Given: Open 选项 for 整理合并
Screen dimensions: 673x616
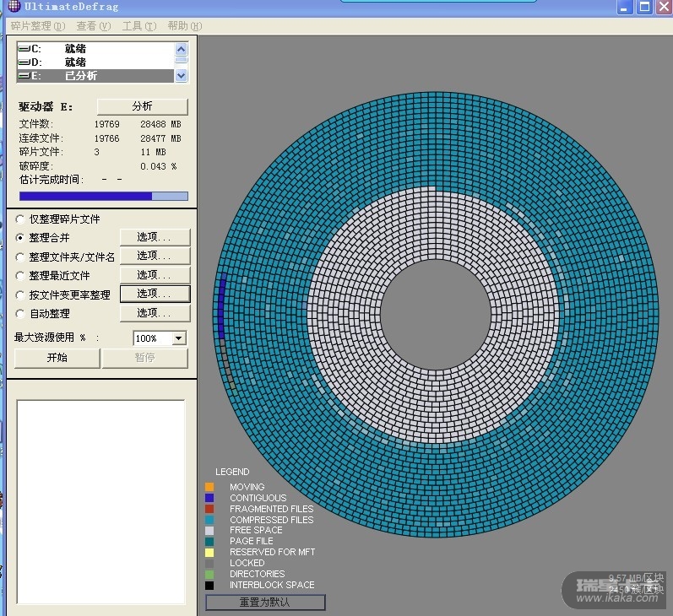Looking at the screenshot, I should point(155,237).
